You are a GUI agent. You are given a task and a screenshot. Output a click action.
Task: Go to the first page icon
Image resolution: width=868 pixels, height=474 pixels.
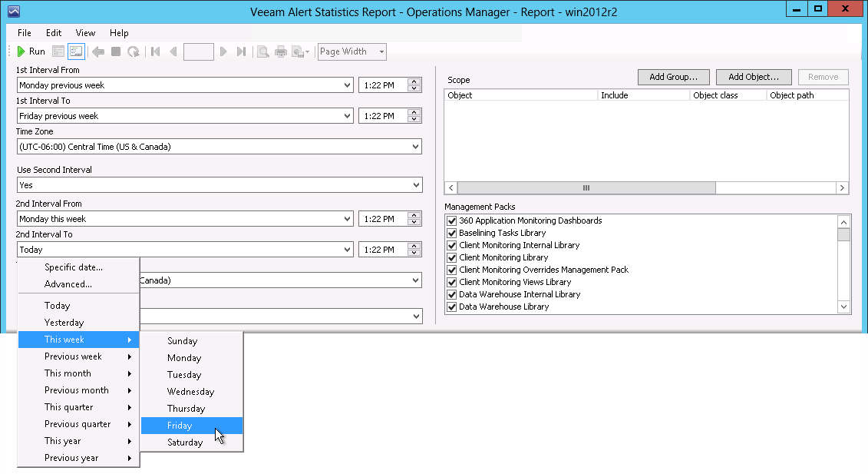156,51
